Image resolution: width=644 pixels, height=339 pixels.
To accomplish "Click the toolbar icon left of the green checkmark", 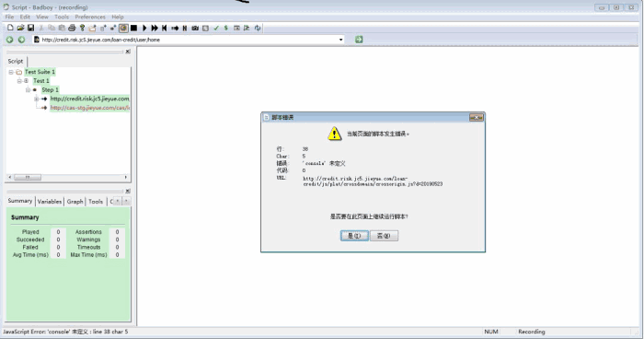I will (x=206, y=28).
